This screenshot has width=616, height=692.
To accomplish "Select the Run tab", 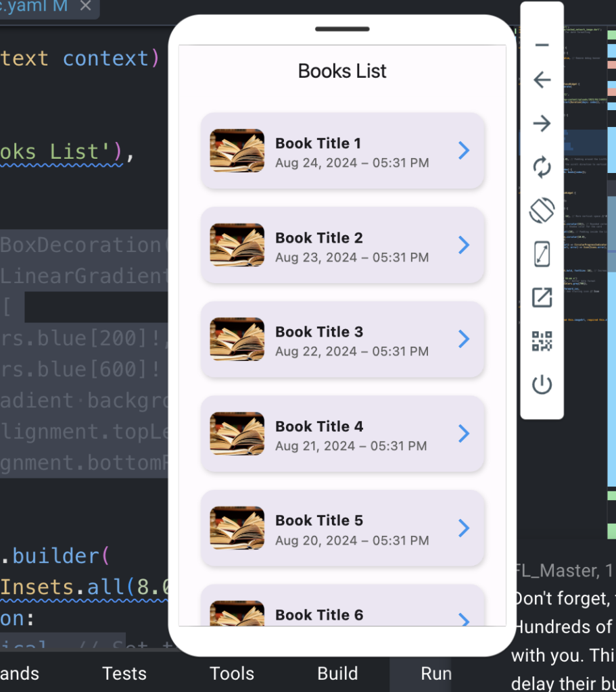I will 436,673.
